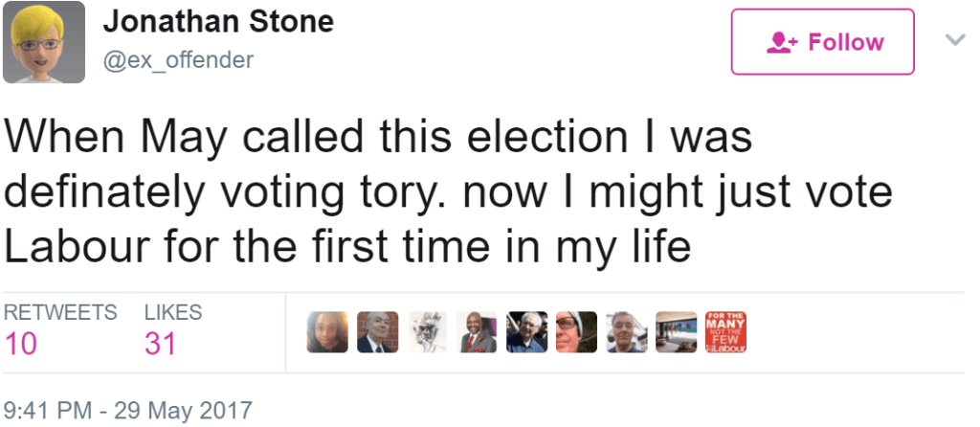Click Jonathan Stone's cartoon profile avatar
The image size is (980, 427).
[x=44, y=43]
